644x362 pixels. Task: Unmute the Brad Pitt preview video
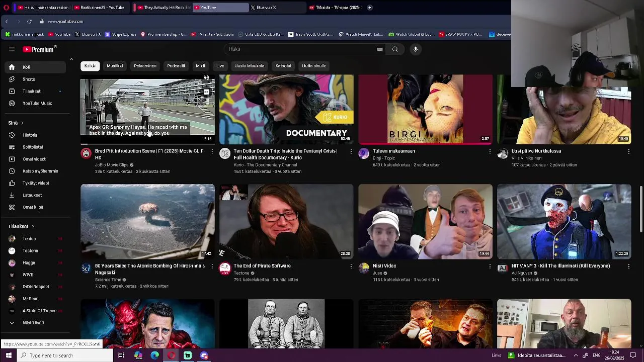(206, 78)
